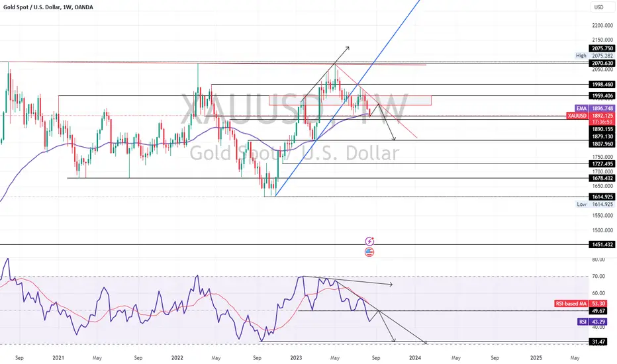This screenshot has width=617, height=364.
Task: Click the 2023 time axis label
Action: [x=296, y=357]
